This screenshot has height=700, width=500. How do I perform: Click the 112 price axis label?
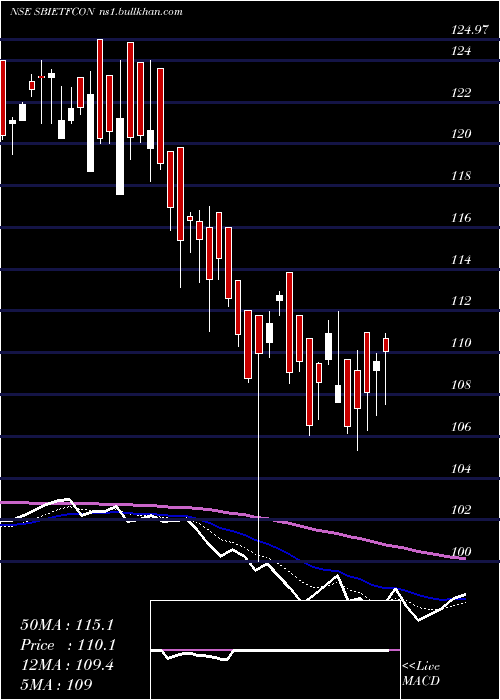point(461,301)
